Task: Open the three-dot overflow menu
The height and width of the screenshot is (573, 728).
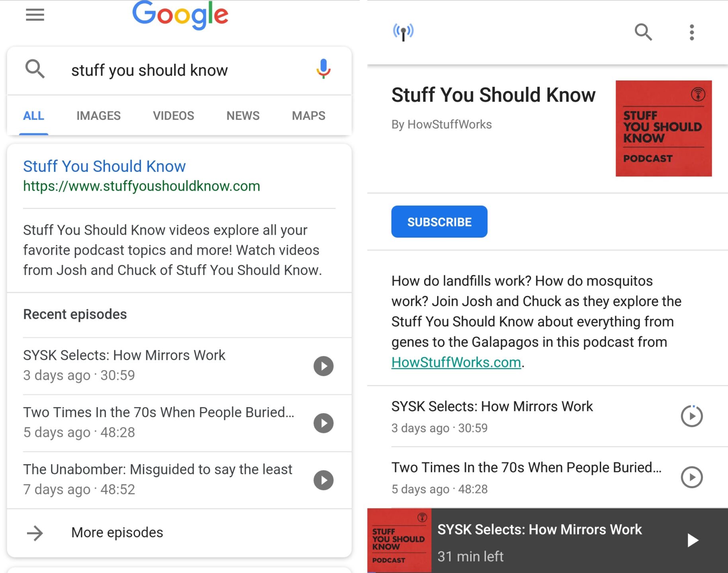Action: click(x=692, y=32)
